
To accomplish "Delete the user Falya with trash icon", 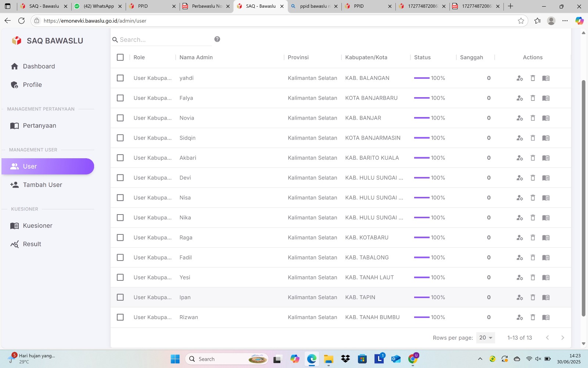I will tap(533, 98).
